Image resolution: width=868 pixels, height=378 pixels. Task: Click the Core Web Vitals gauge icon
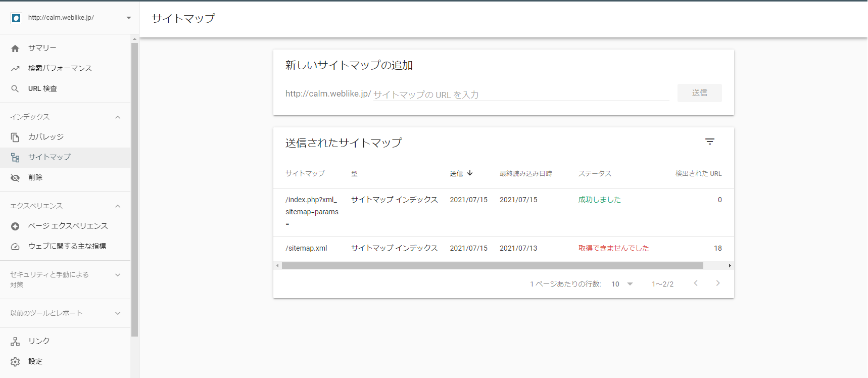[x=15, y=247]
